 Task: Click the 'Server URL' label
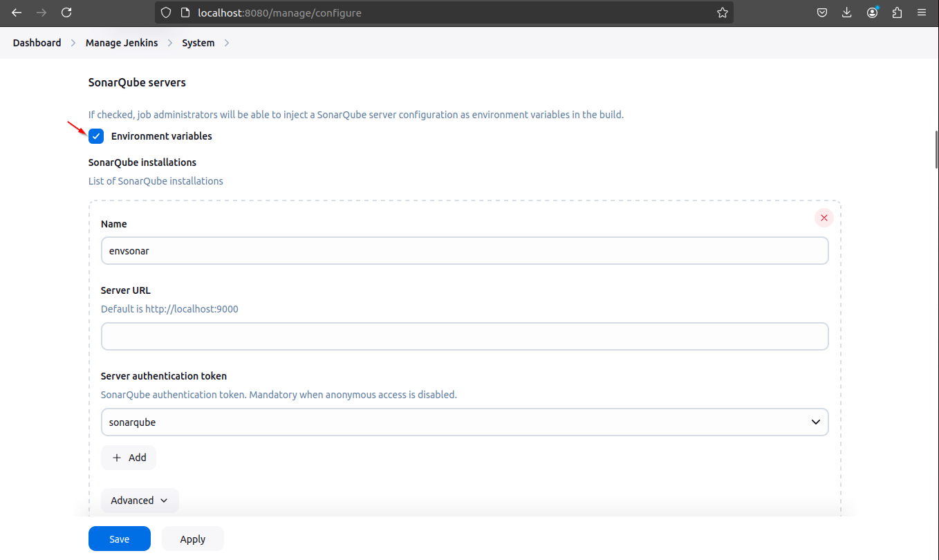coord(126,290)
